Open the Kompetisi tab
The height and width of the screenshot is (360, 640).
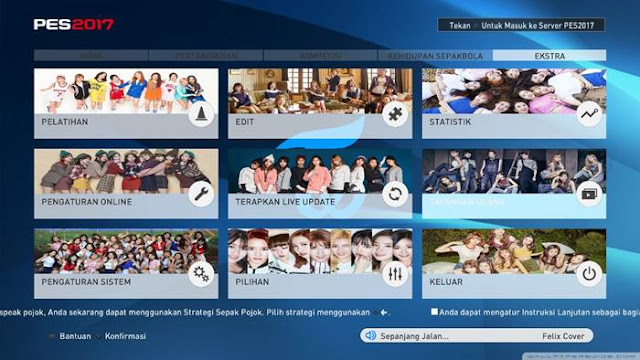pos(320,56)
